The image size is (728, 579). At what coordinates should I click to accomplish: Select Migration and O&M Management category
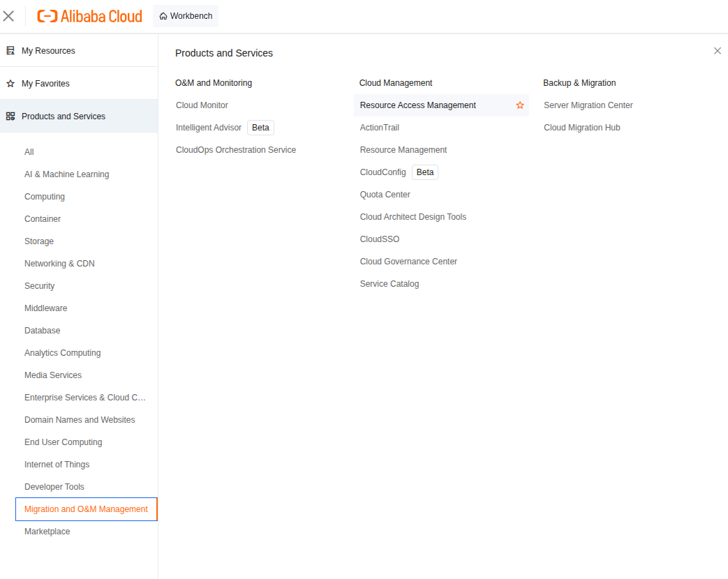(x=87, y=509)
